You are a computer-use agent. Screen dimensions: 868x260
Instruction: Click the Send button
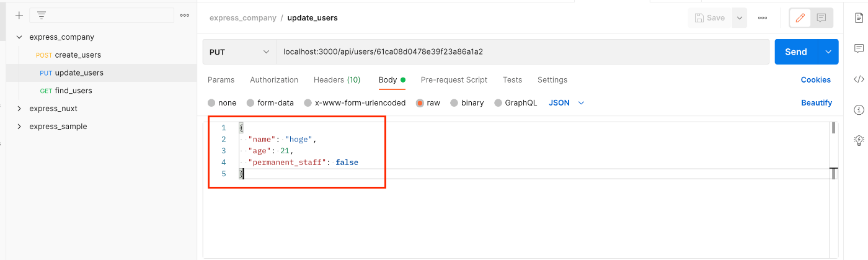796,52
